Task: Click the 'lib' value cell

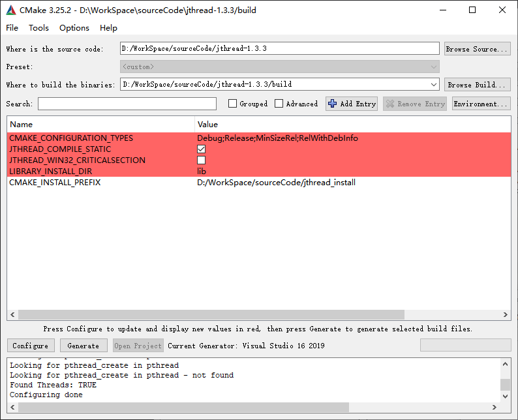Action: (x=202, y=172)
